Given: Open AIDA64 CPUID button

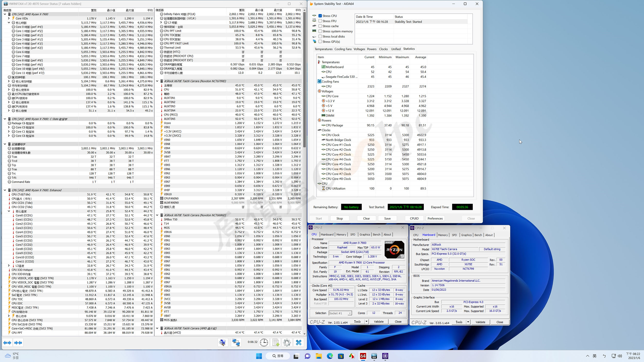Looking at the screenshot, I should (x=414, y=219).
